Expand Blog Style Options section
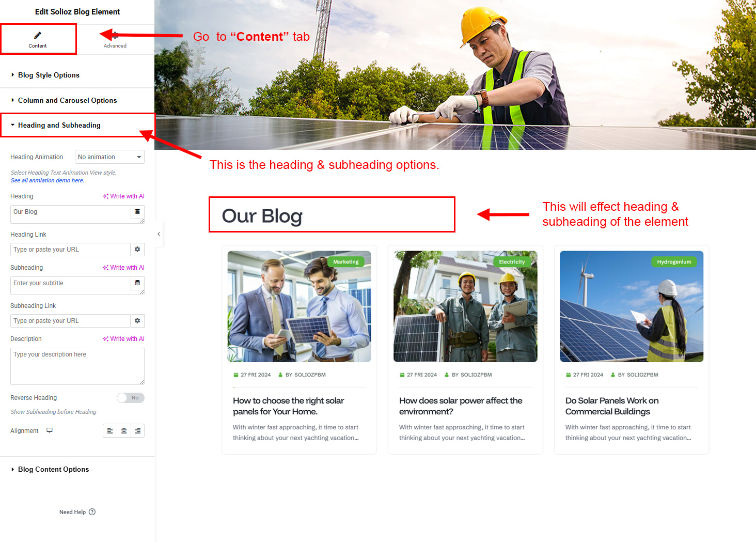 pyautogui.click(x=49, y=75)
